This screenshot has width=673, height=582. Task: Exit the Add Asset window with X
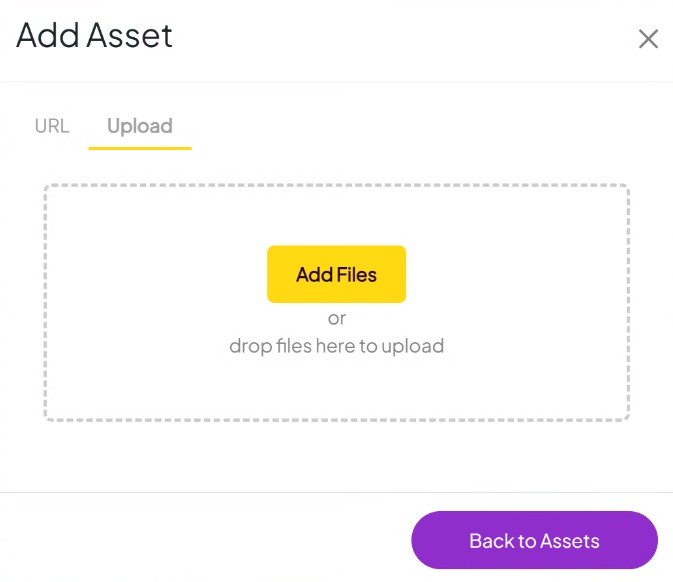pos(648,39)
